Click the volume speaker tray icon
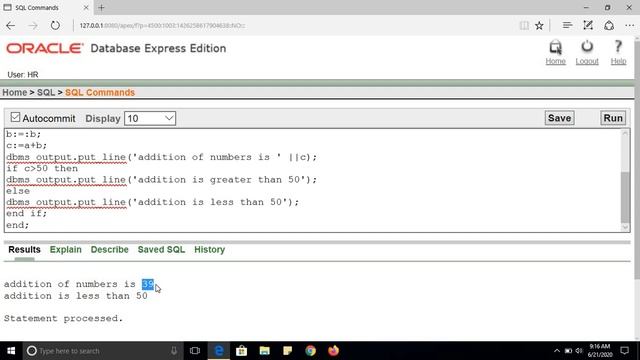 (579, 351)
